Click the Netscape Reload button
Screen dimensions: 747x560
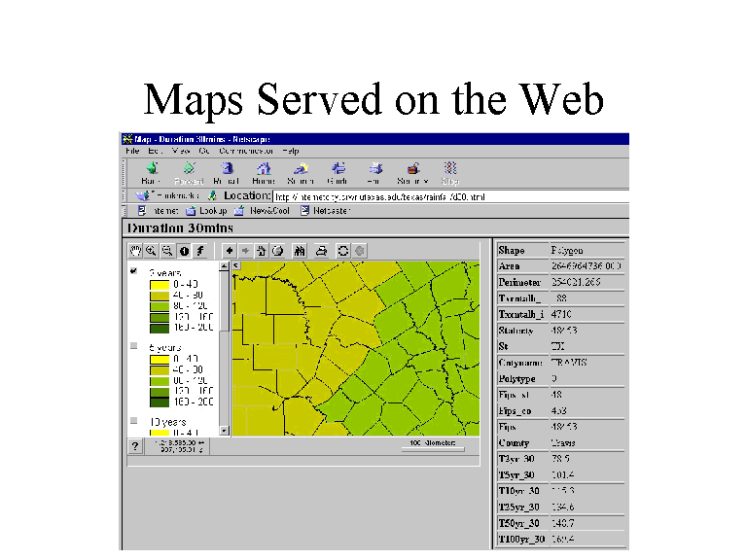(x=226, y=173)
